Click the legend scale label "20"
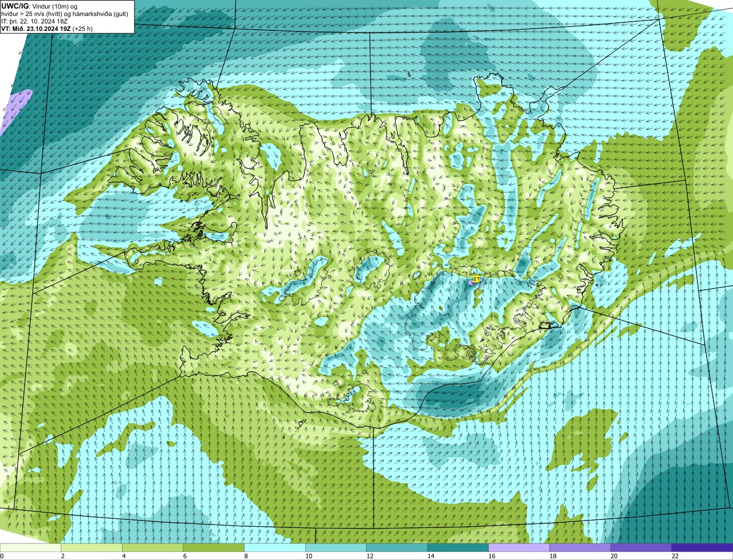The height and width of the screenshot is (560, 733). tap(614, 556)
